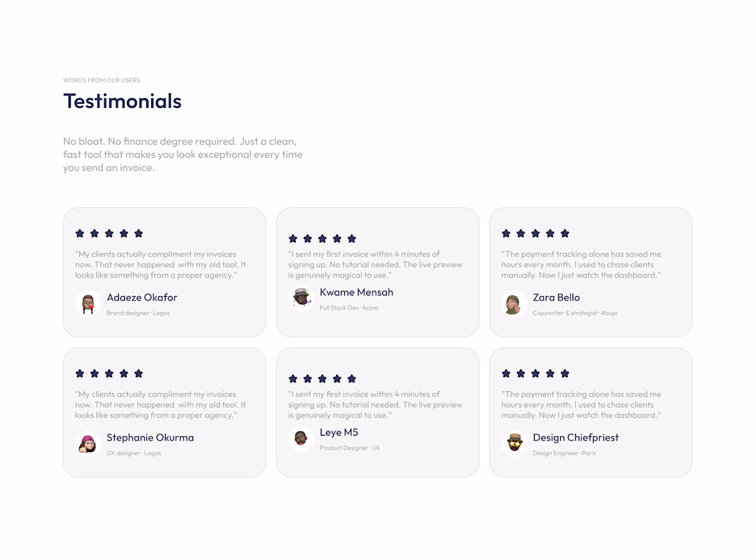This screenshot has height=560, width=756.
Task: Click Zara Bello's testimonial quote text
Action: 581,265
